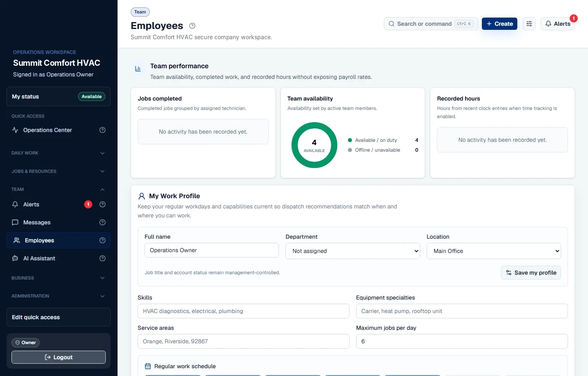Click the help icon beside Messages
The height and width of the screenshot is (376, 588).
[x=102, y=222]
